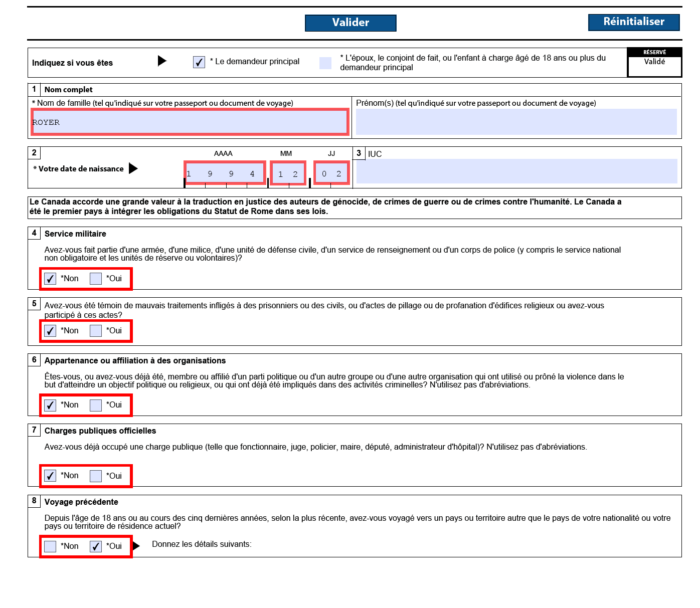Image resolution: width=700 pixels, height=608 pixels.
Task: Select Oui for organisation affiliation question
Action: pos(96,405)
